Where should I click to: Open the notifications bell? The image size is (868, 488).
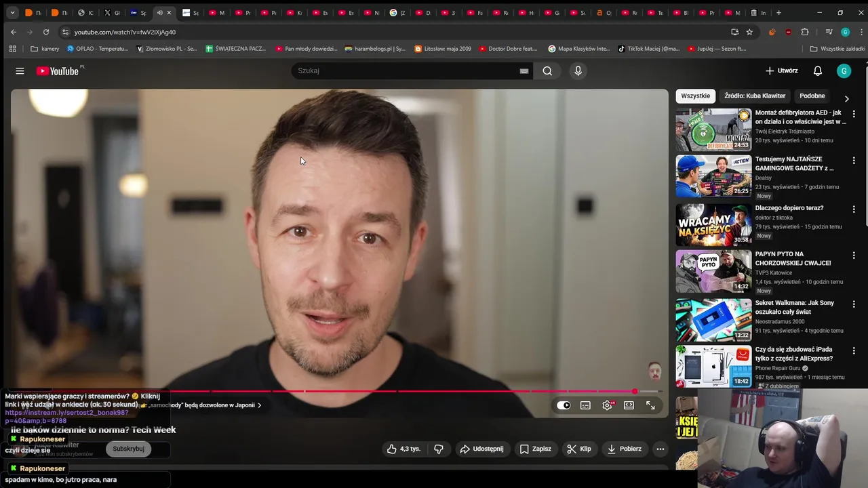[818, 70]
